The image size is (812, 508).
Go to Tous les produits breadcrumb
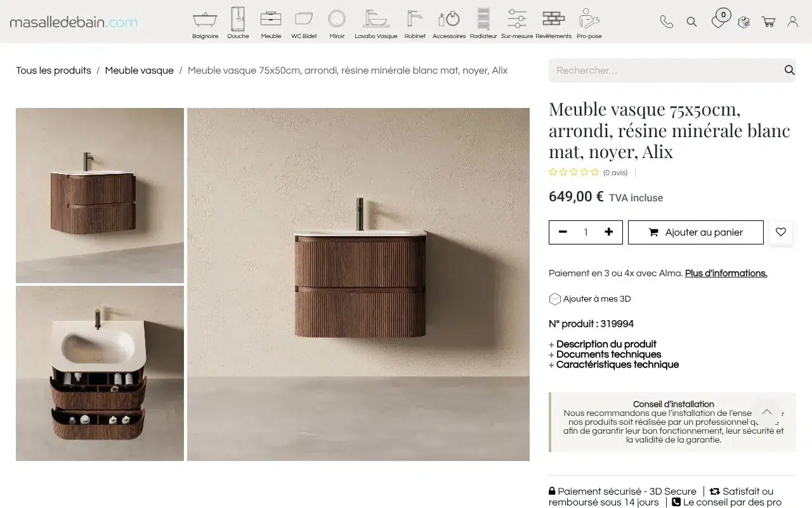coord(53,70)
